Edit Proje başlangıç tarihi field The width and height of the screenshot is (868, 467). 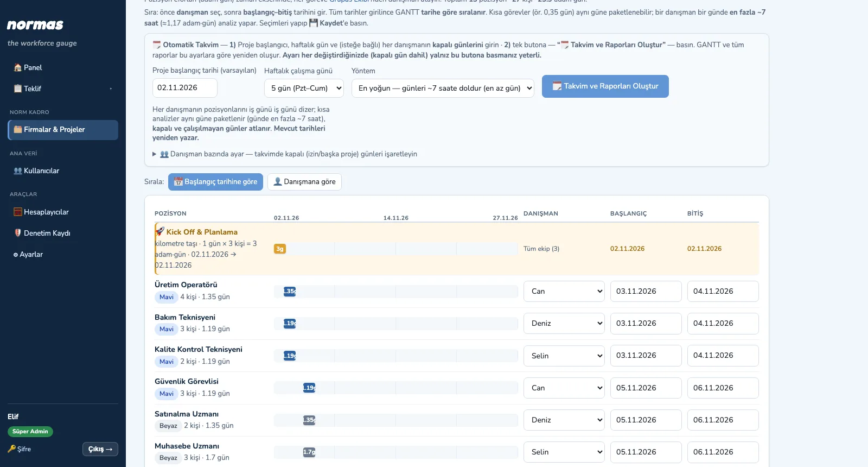(x=185, y=88)
